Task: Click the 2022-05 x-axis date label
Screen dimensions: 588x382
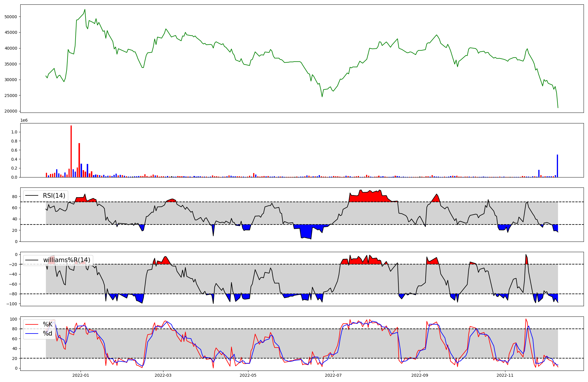Action: point(248,375)
